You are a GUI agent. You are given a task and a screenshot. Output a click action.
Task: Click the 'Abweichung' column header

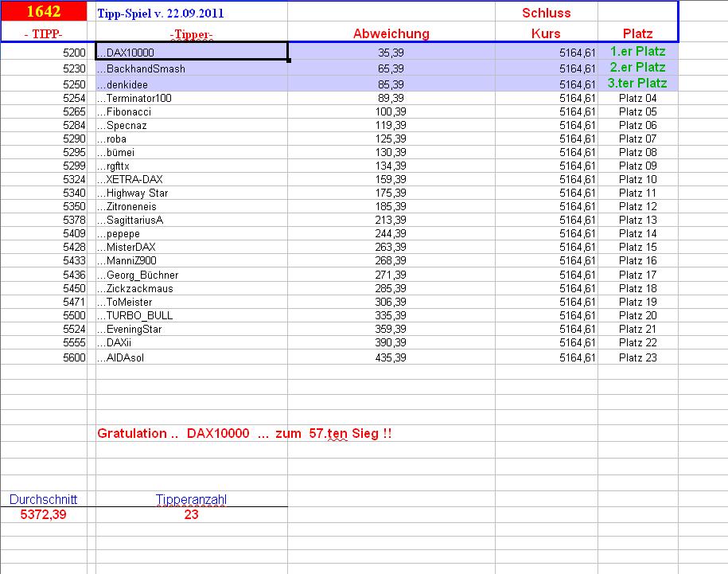coord(391,33)
